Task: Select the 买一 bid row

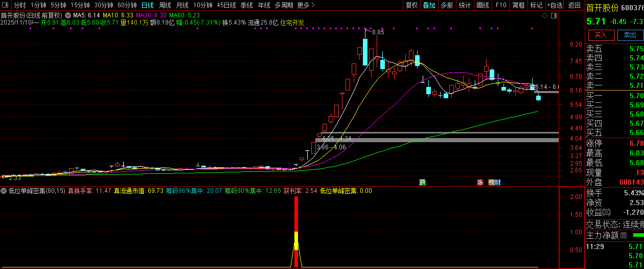Action: [614, 96]
